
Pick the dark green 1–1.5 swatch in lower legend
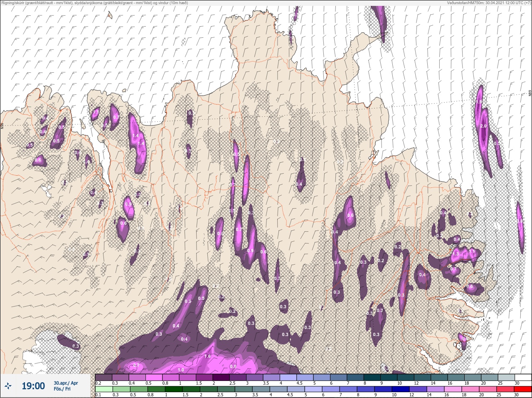[x=174, y=389]
